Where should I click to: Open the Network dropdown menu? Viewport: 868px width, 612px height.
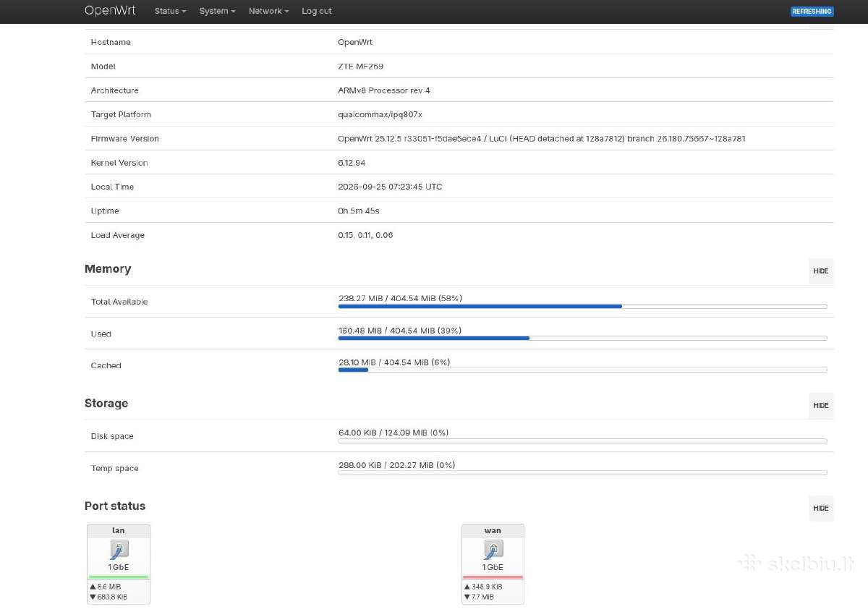click(269, 11)
